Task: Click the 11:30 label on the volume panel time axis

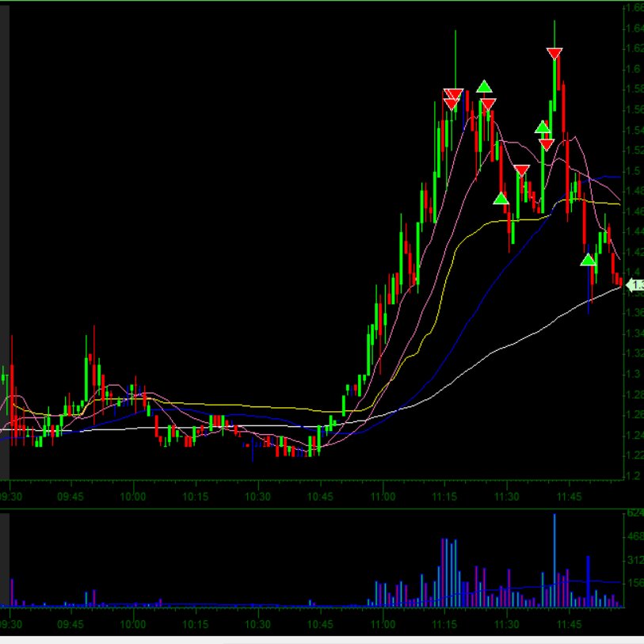Action: 506,625
